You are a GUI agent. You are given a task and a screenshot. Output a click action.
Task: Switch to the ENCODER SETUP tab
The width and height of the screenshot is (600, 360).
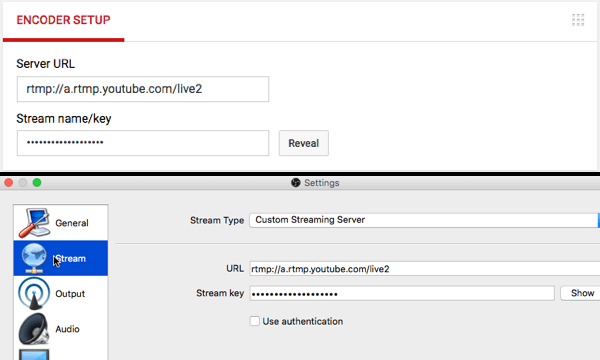point(64,20)
